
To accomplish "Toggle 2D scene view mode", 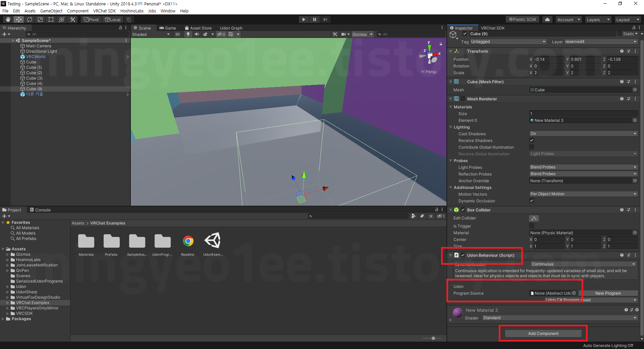I will [177, 34].
